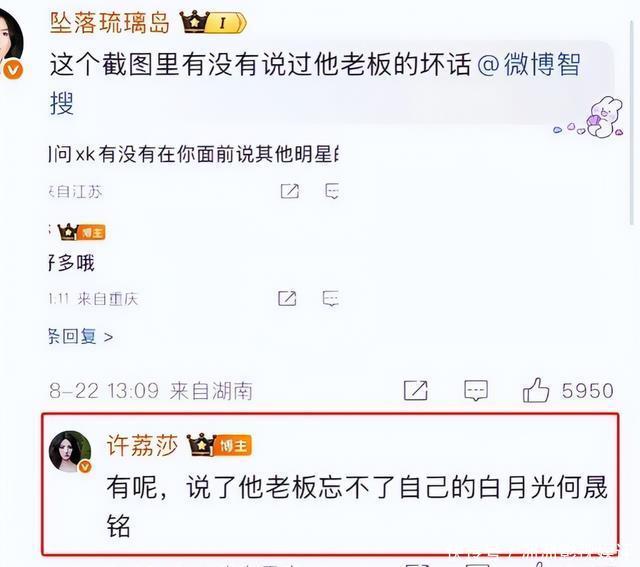Screen dimensions: 640x567
Task: Open reply icon beside 5950 likes
Action: [x=476, y=391]
